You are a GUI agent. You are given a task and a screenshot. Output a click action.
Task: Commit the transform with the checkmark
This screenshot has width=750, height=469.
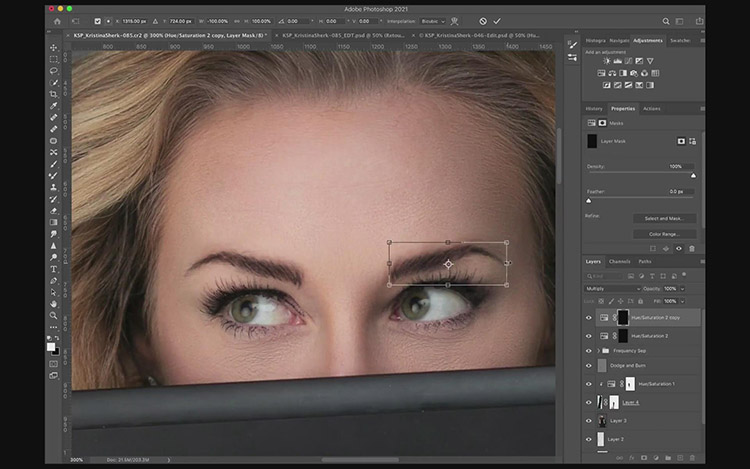497,20
